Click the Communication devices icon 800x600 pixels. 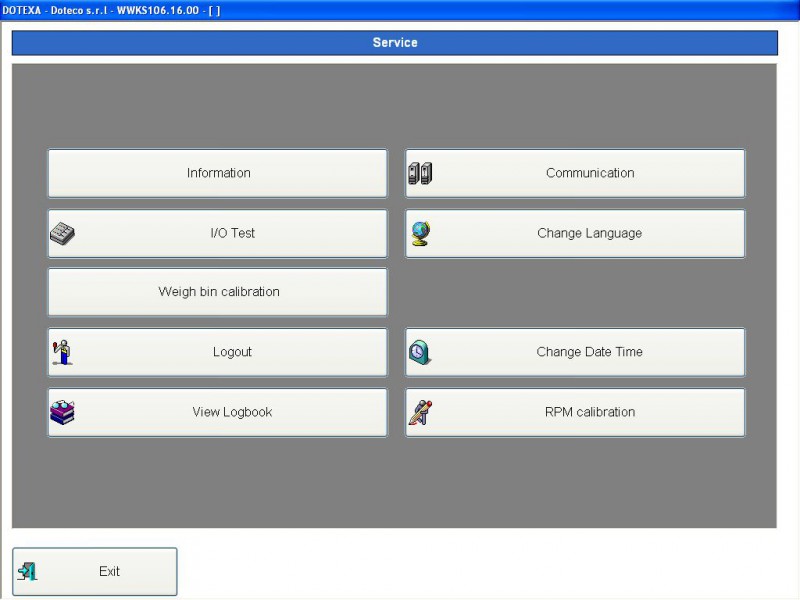click(x=421, y=172)
